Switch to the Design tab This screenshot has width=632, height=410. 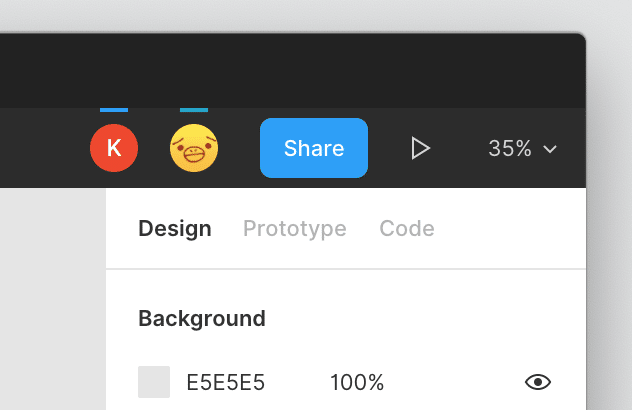(x=175, y=228)
